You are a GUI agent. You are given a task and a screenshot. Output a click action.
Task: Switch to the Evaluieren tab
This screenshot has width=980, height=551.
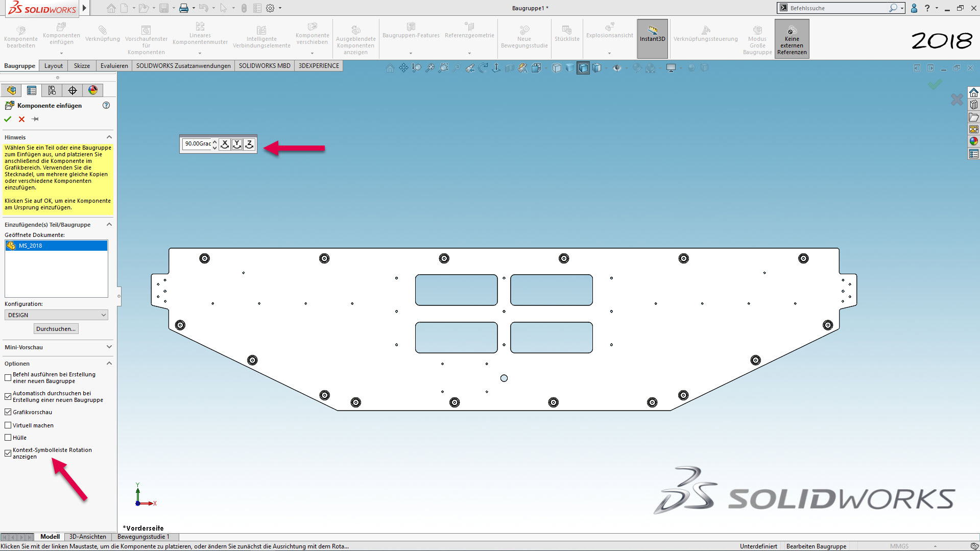114,66
